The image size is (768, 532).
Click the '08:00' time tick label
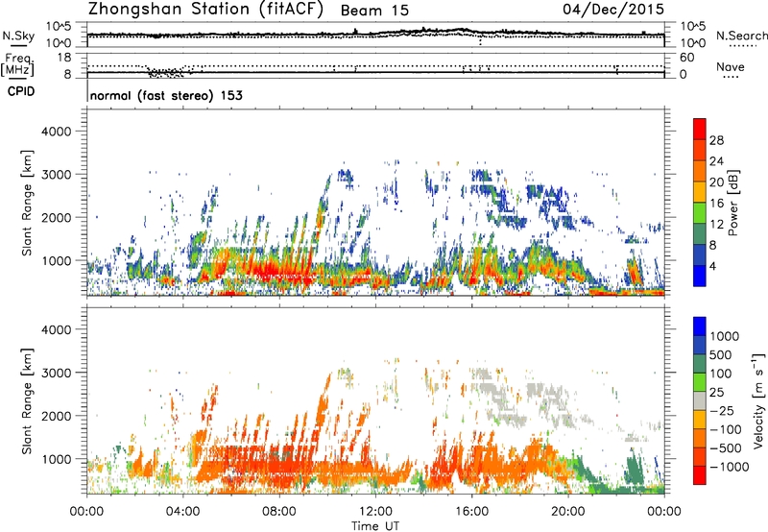coord(279,512)
